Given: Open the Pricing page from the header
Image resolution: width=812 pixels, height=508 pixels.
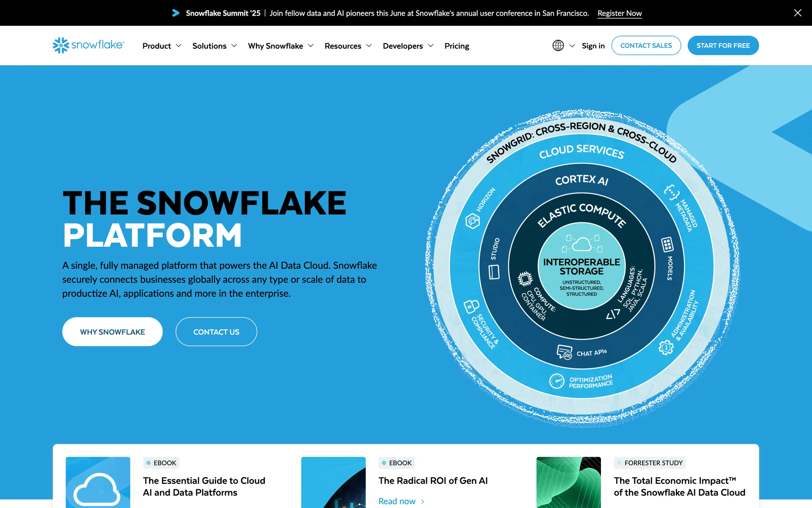Looking at the screenshot, I should (x=456, y=46).
